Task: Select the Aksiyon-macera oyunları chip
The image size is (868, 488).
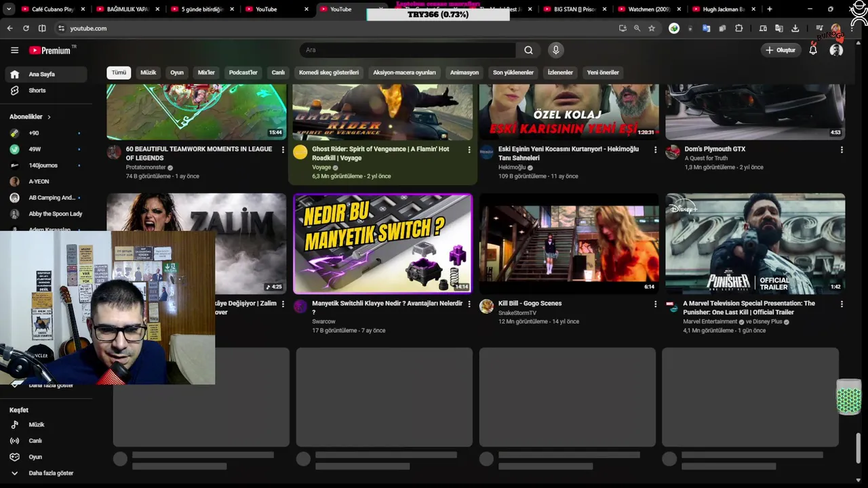Action: 404,73
